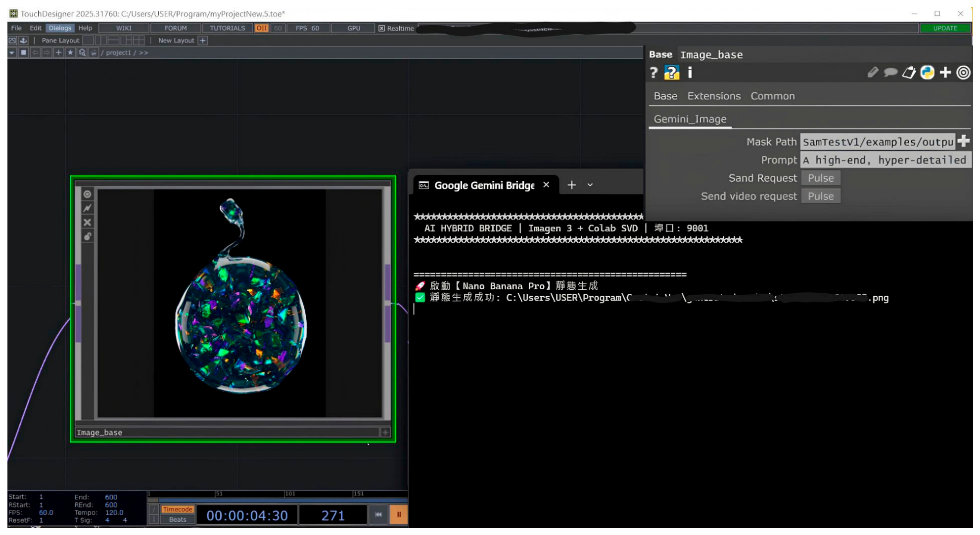
Task: Click the clipboard copy parameters icon
Action: point(909,73)
